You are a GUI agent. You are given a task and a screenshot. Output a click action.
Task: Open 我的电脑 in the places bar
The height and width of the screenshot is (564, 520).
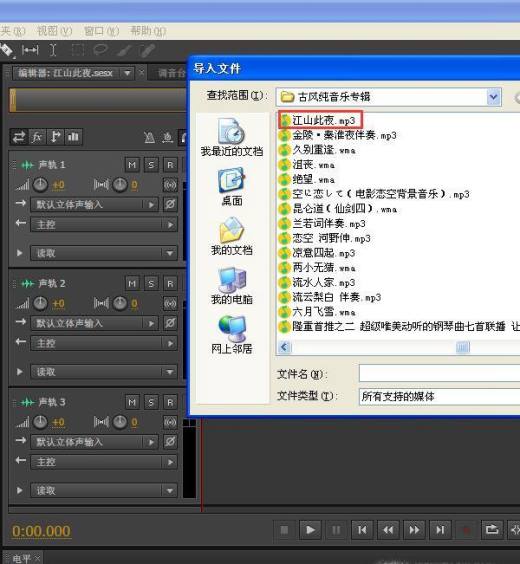click(x=232, y=285)
